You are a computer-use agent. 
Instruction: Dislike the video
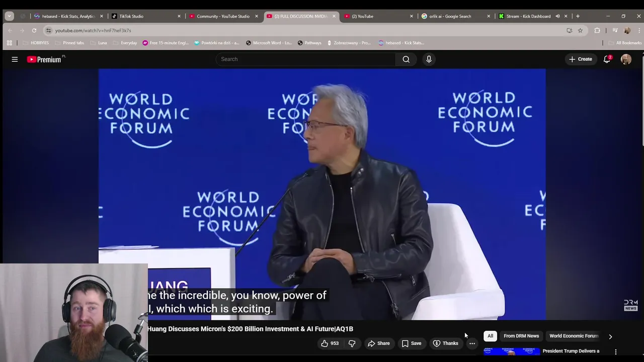click(x=352, y=343)
